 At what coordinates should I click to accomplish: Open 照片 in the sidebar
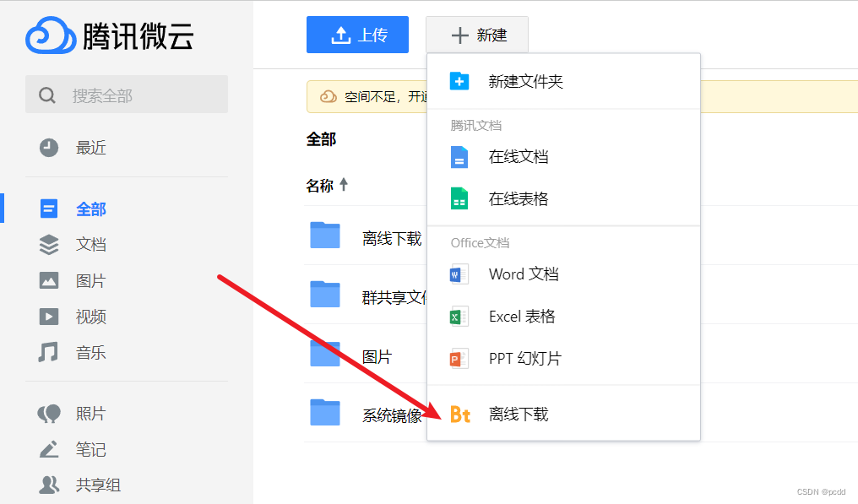[91, 413]
